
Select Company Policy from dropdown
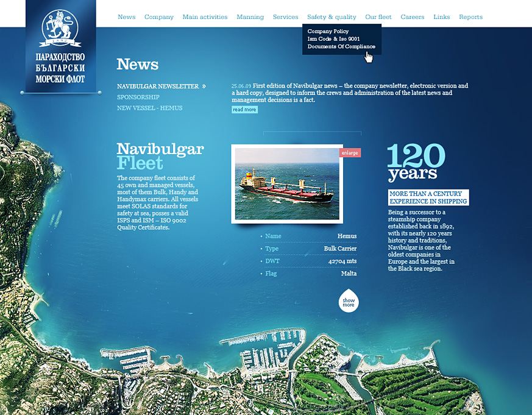[328, 31]
